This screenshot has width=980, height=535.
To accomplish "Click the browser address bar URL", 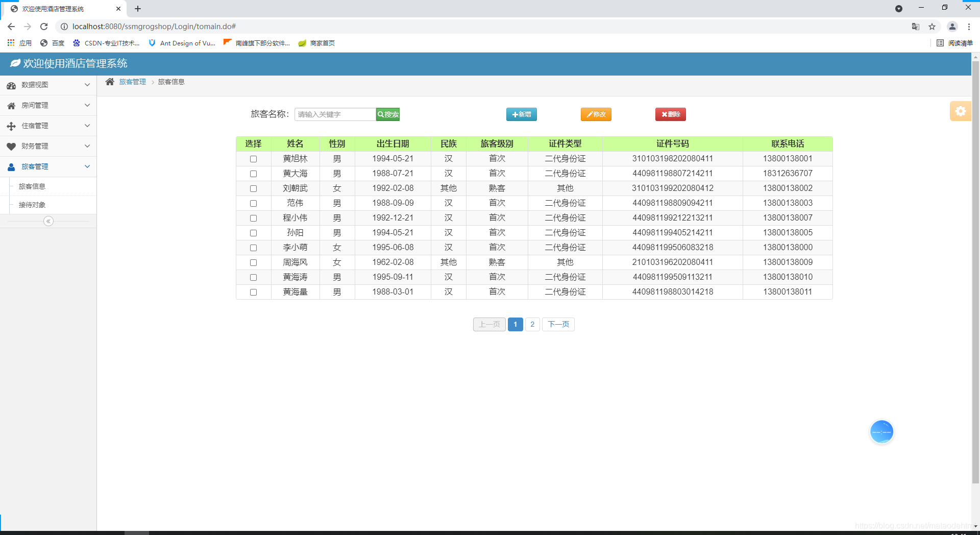I will click(x=154, y=27).
